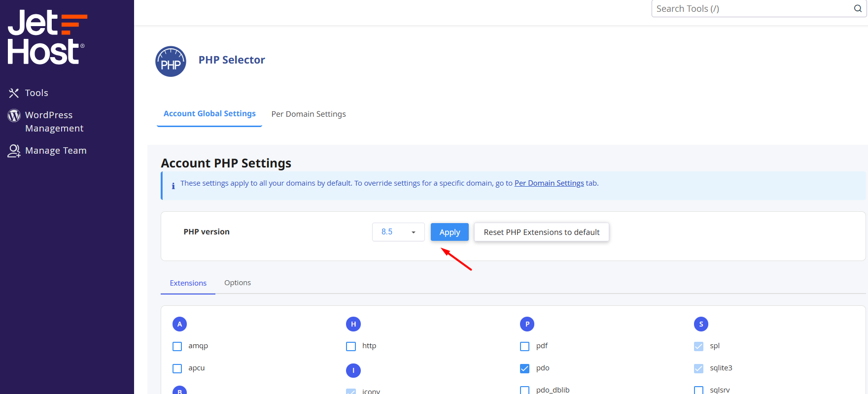Click the letter S group badge
Viewport: 868px width, 394px height.
point(701,324)
